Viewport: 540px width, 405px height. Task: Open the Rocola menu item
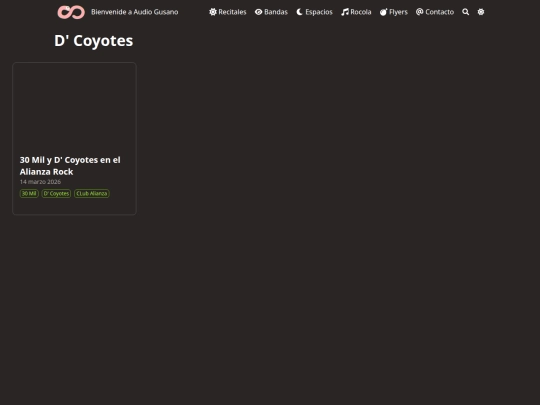point(361,12)
